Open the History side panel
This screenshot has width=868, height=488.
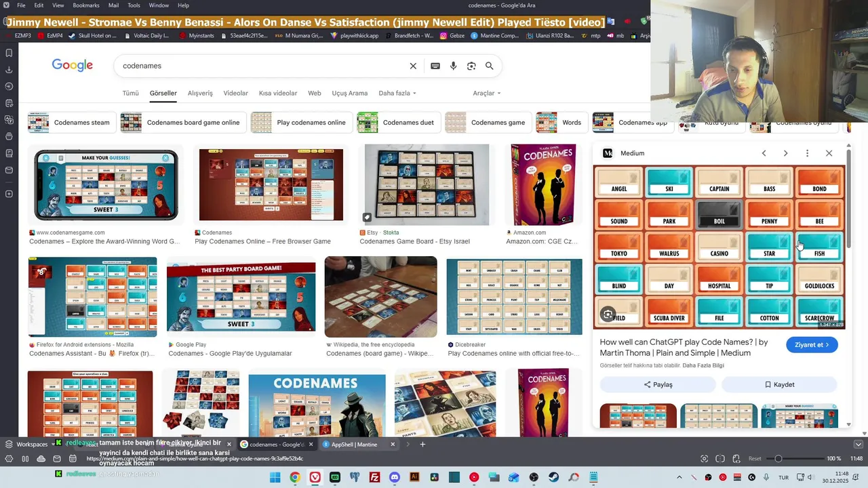pyautogui.click(x=9, y=86)
